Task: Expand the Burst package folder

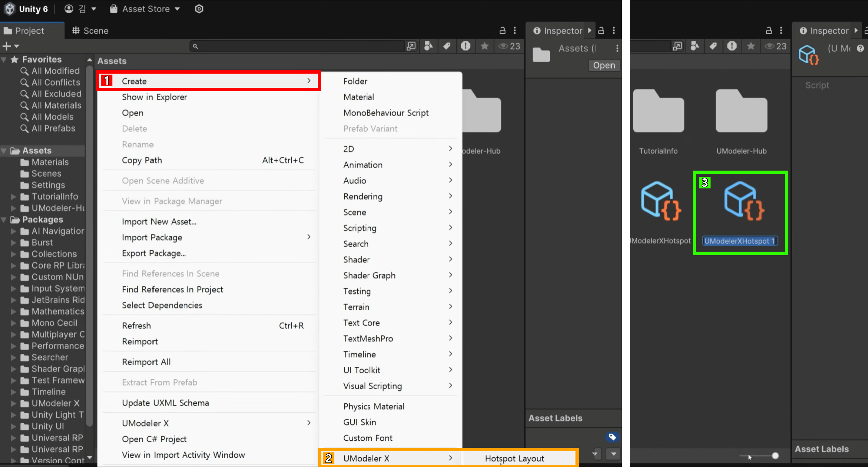Action: 14,243
